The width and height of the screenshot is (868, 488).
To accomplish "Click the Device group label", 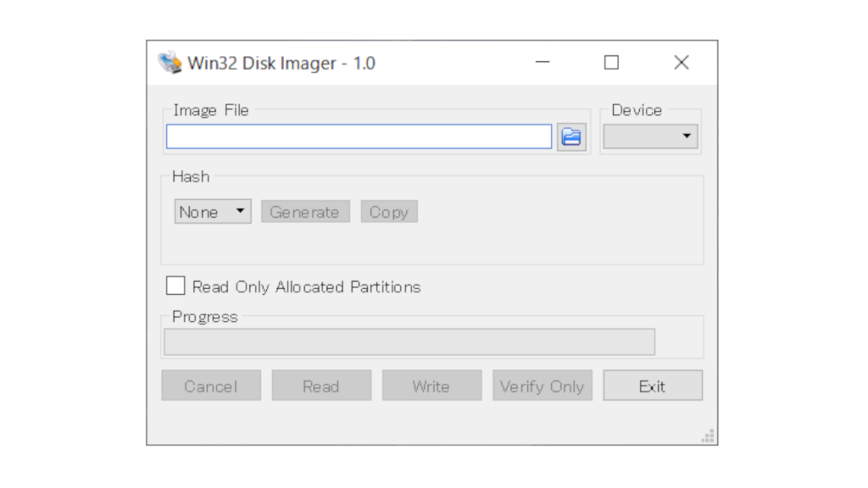I will [637, 110].
